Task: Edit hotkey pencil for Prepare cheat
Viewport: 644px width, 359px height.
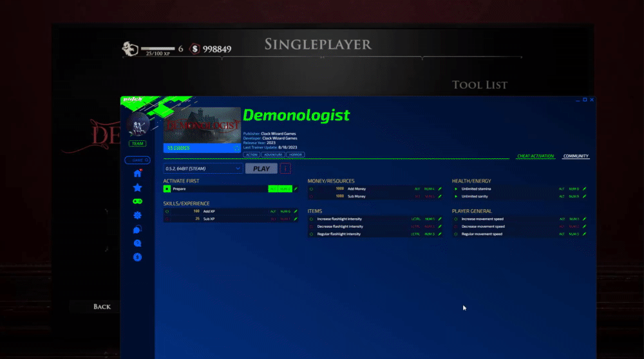Action: (296, 189)
